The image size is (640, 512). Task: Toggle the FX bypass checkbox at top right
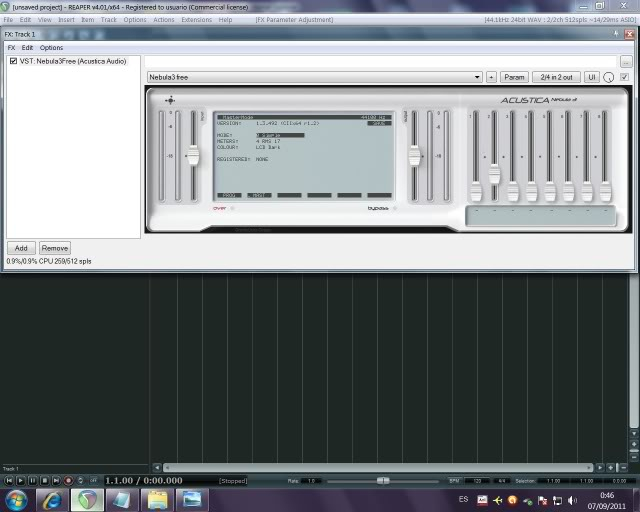tap(624, 77)
